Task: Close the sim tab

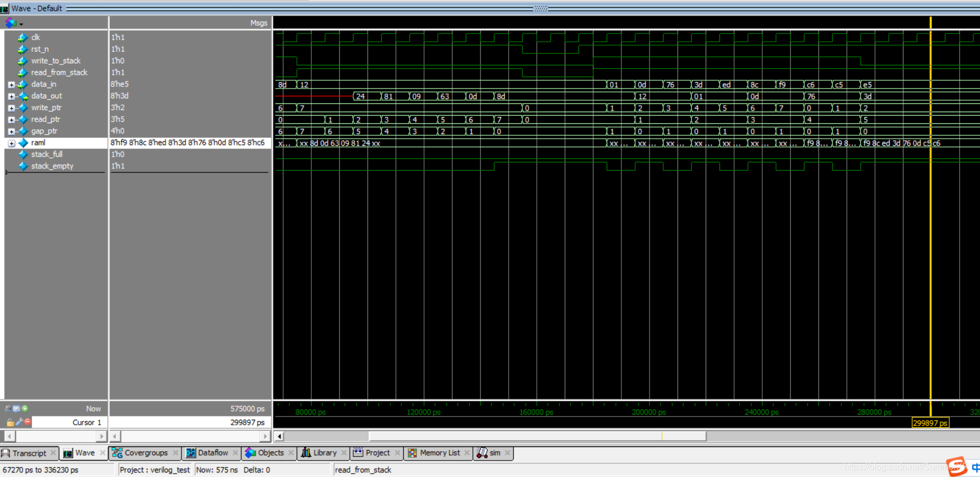Action: pyautogui.click(x=508, y=453)
